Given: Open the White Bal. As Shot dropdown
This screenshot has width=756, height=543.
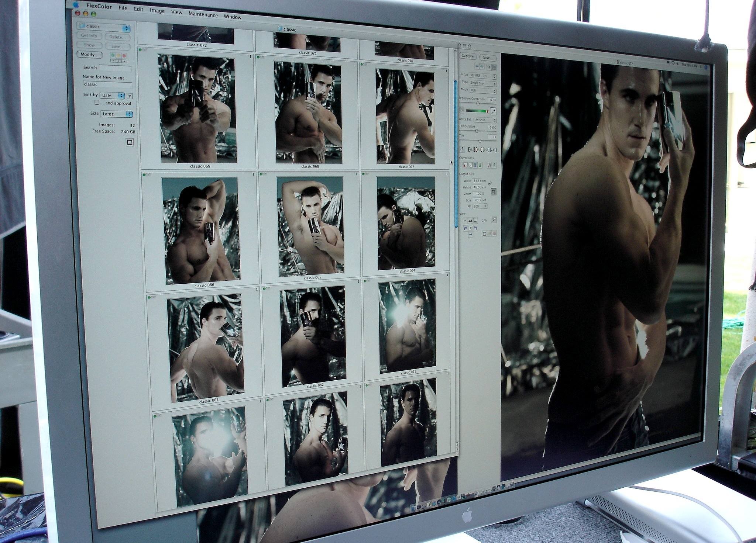Looking at the screenshot, I should 485,120.
